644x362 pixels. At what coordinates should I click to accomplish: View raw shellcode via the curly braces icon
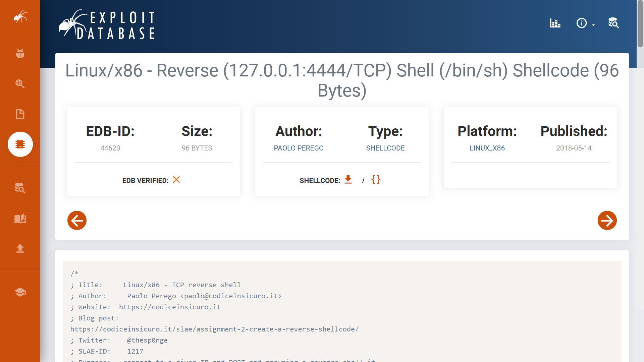point(376,179)
